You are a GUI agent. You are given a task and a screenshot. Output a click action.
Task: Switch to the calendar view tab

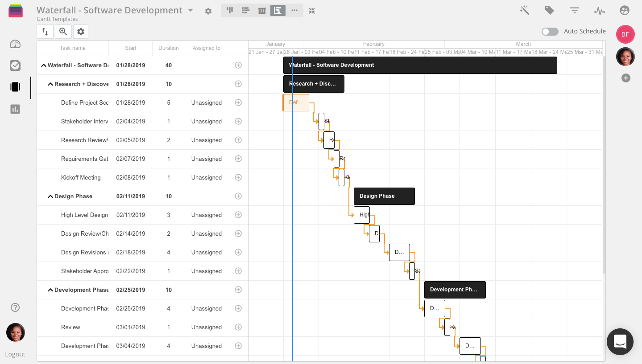262,11
